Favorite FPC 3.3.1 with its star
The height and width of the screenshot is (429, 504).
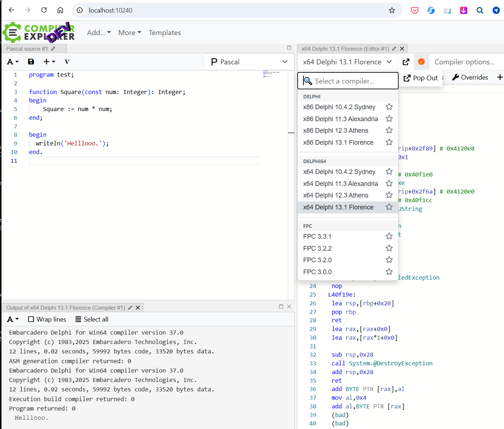[x=389, y=236]
